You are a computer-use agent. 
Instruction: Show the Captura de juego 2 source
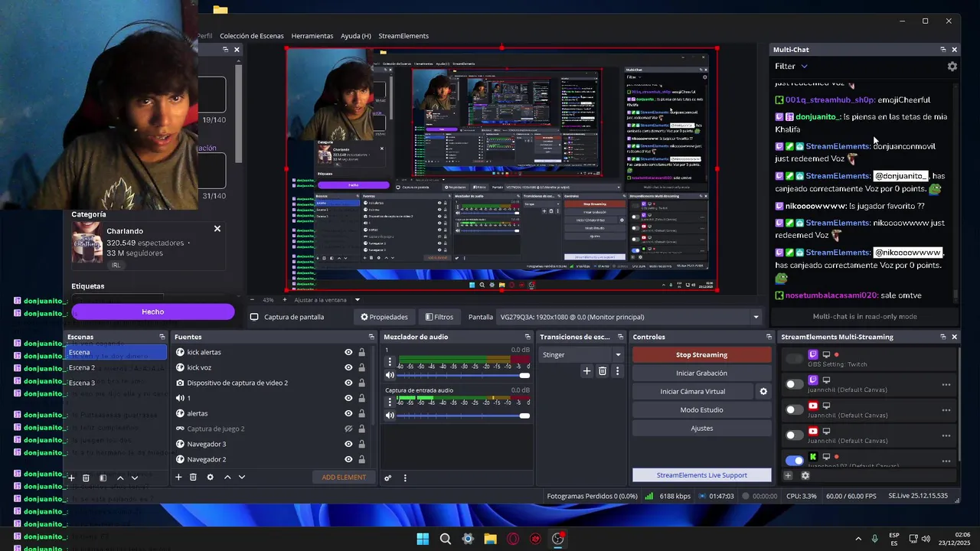[348, 429]
